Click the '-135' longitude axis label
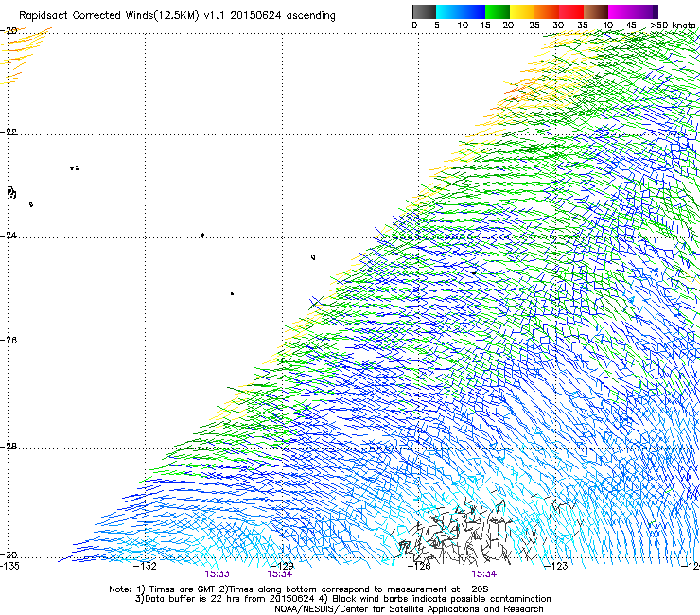Image resolution: width=700 pixels, height=615 pixels. point(9,566)
